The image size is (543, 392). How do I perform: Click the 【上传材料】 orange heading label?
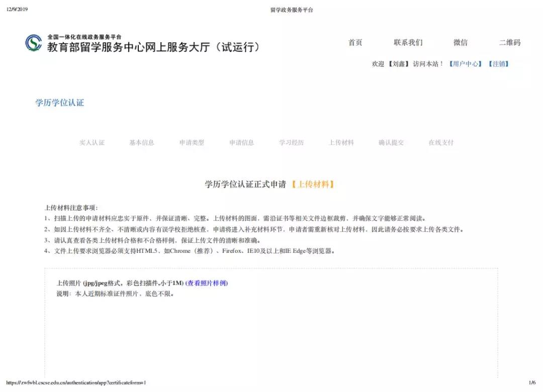coord(313,184)
